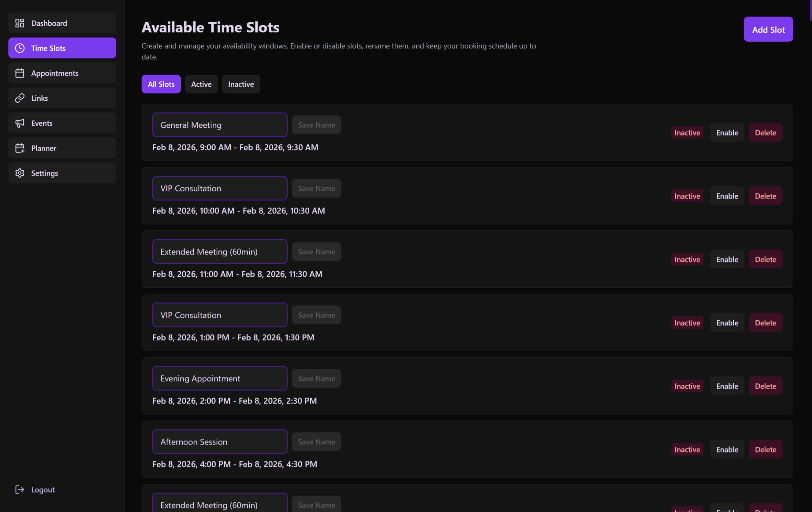Screen dimensions: 812x512
Task: Click inside the General Meeting name field
Action: click(x=219, y=124)
